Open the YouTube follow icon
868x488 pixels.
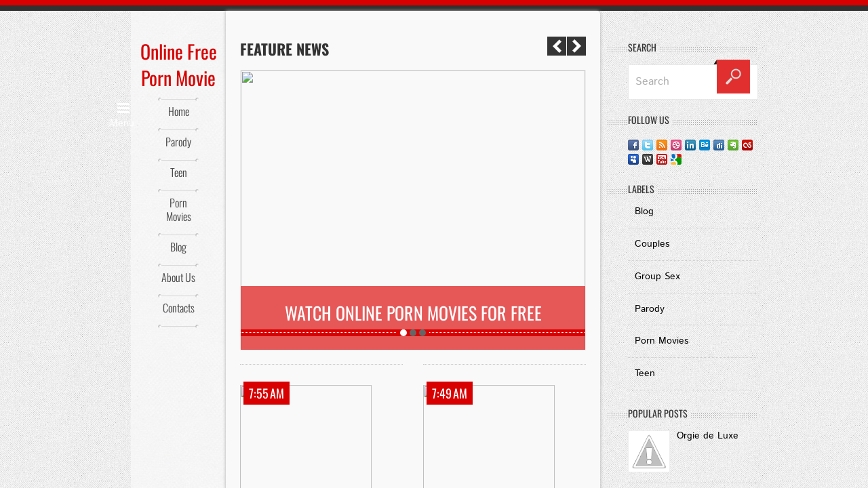point(662,159)
